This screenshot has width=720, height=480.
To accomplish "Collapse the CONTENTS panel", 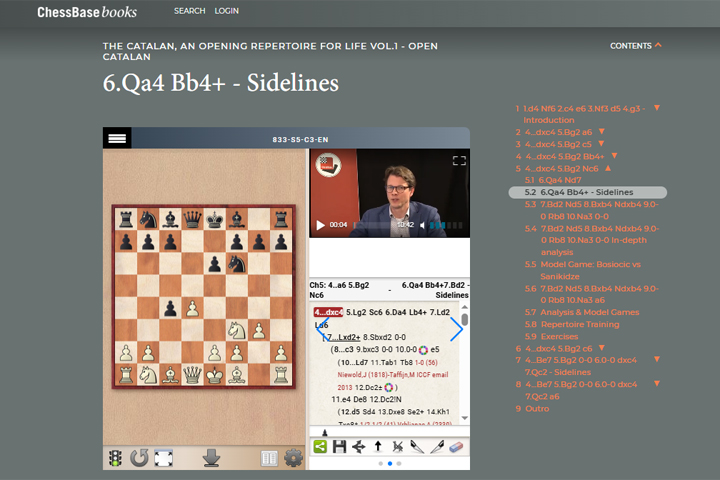I will pos(636,46).
